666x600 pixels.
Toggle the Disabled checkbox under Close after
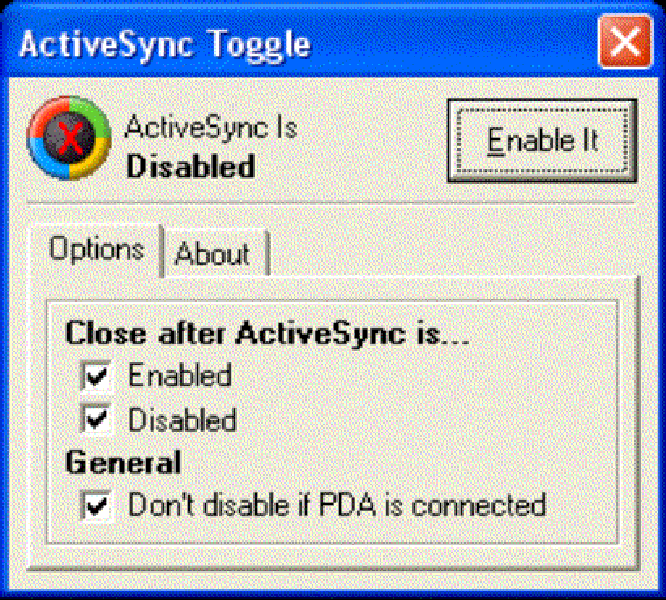pyautogui.click(x=96, y=419)
